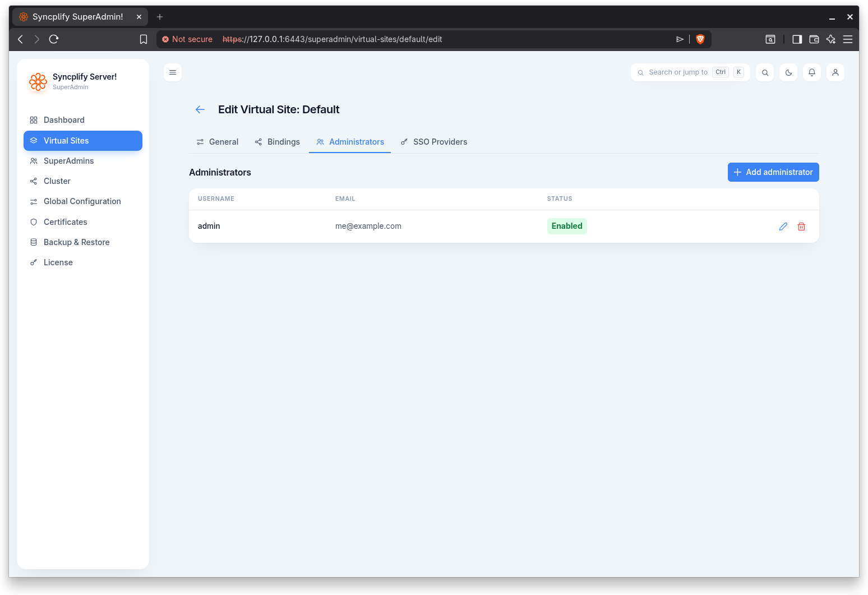Open Dashboard in the sidebar
This screenshot has width=868, height=595.
tap(83, 120)
